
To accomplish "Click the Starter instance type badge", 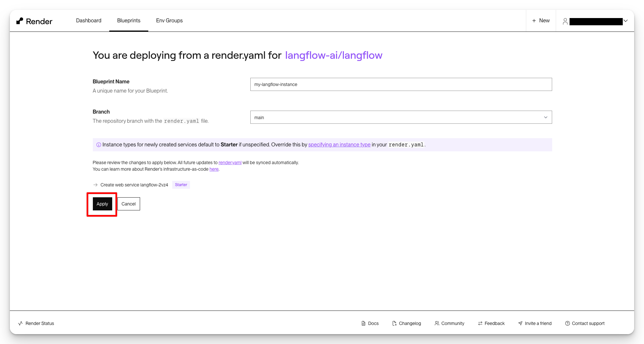I will 181,185.
